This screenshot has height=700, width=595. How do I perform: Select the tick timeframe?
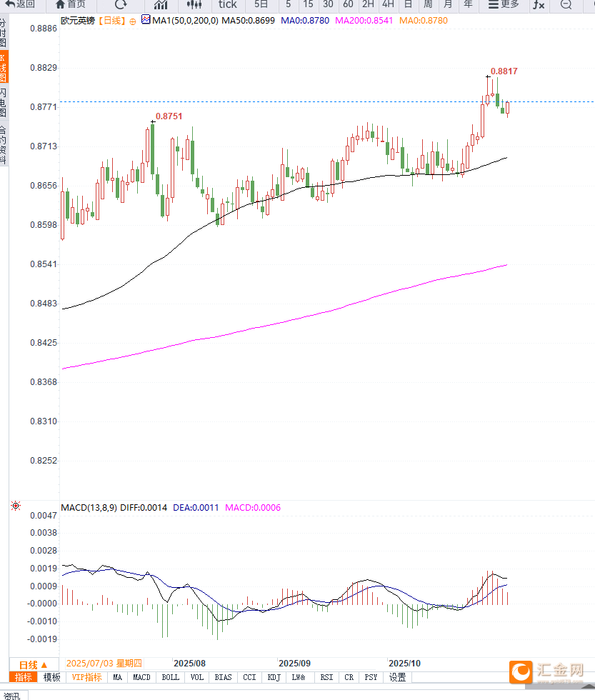point(228,4)
